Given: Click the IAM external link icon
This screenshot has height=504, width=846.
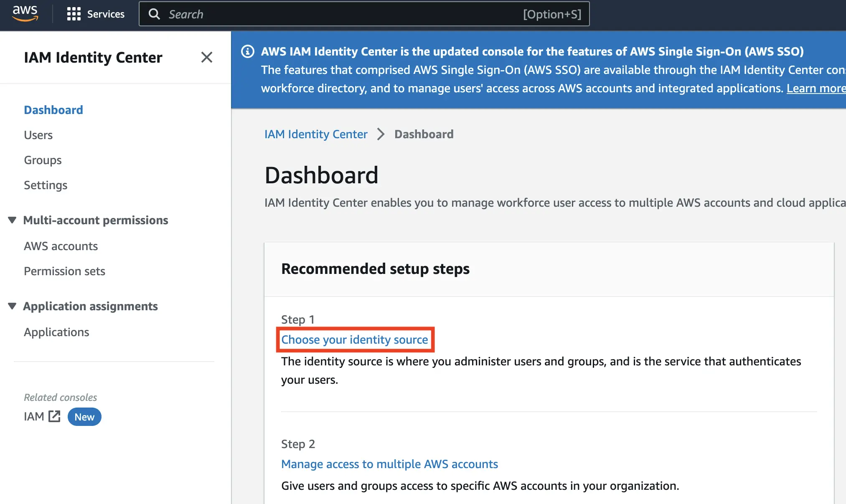Looking at the screenshot, I should [x=55, y=416].
